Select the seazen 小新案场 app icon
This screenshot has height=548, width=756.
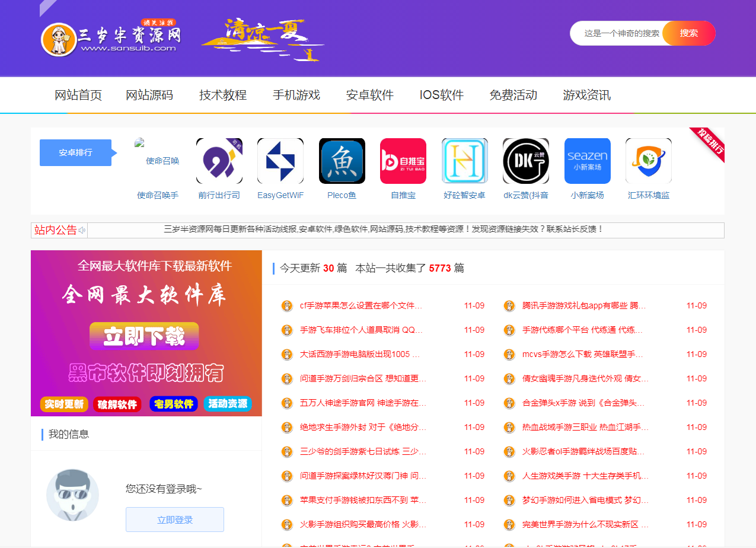[588, 161]
